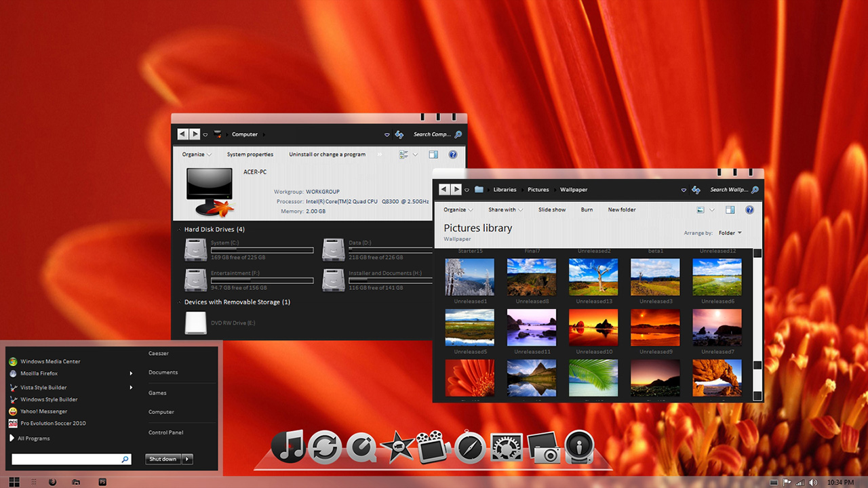Show more toolbar commands in Computer window
868x488 pixels.
380,155
